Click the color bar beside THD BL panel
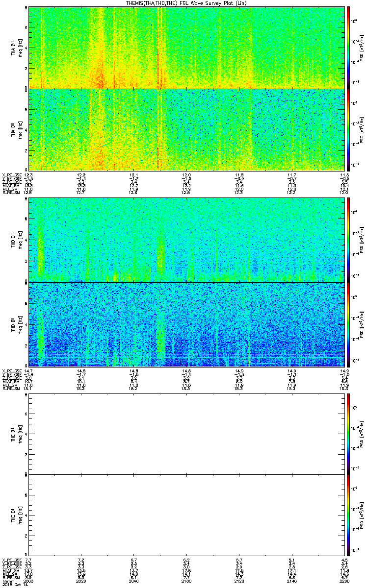The width and height of the screenshot is (368, 588). (x=349, y=240)
